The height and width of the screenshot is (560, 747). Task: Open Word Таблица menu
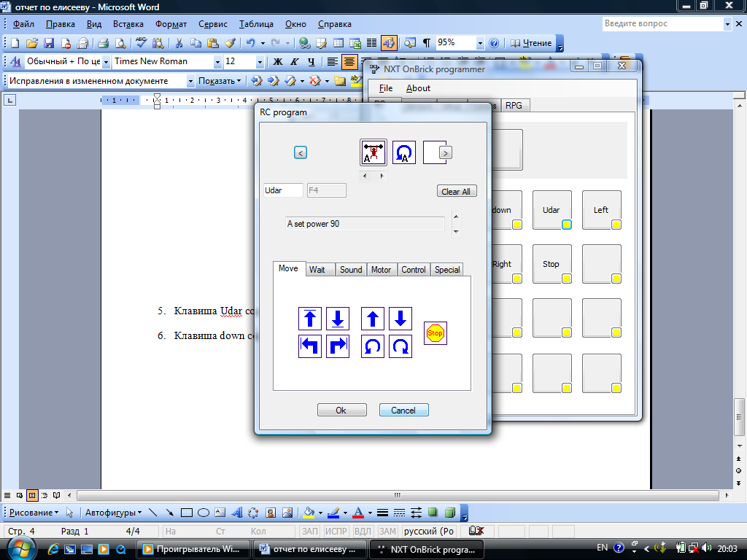(256, 24)
